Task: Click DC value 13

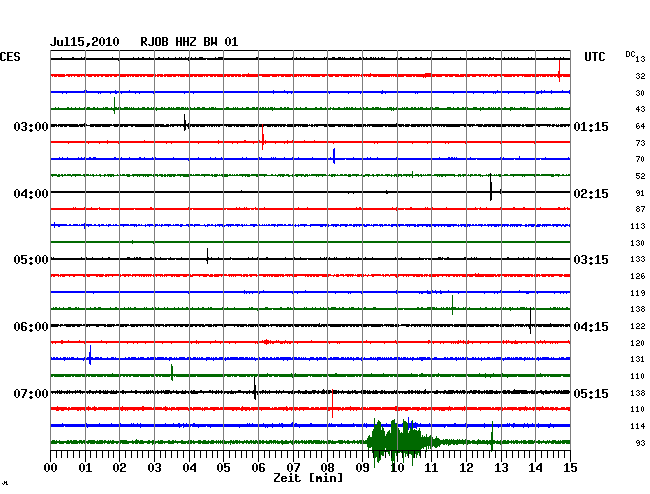Action: point(640,59)
